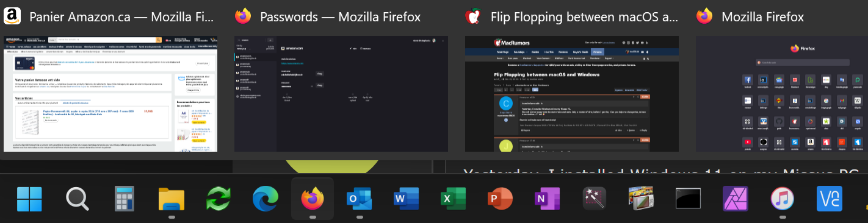This screenshot has height=223, width=868.
Task: Switch to Passwords Firefox window thumbnail
Action: [341, 93]
